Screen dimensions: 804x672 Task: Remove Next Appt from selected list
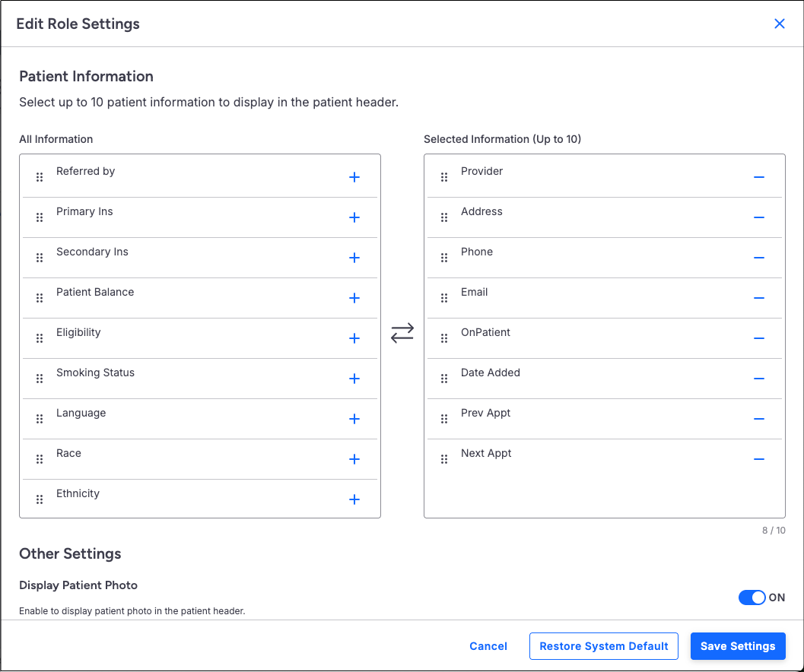tap(758, 459)
